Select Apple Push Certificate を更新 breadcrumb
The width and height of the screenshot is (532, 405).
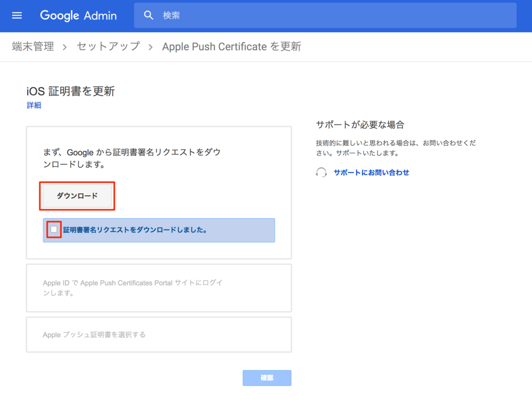point(231,46)
